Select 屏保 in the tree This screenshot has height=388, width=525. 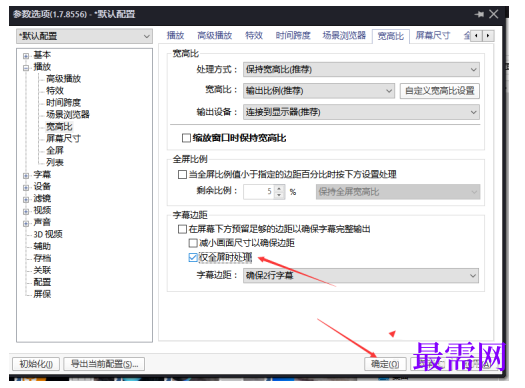42,294
